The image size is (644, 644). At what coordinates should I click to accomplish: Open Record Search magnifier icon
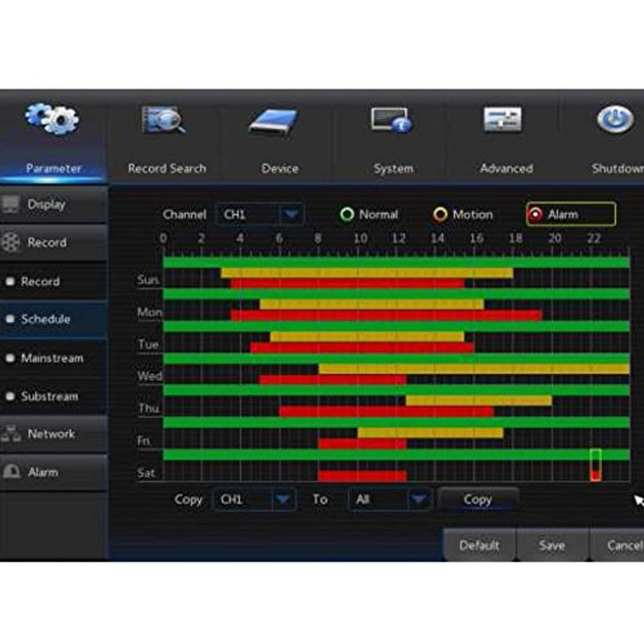pyautogui.click(x=165, y=120)
